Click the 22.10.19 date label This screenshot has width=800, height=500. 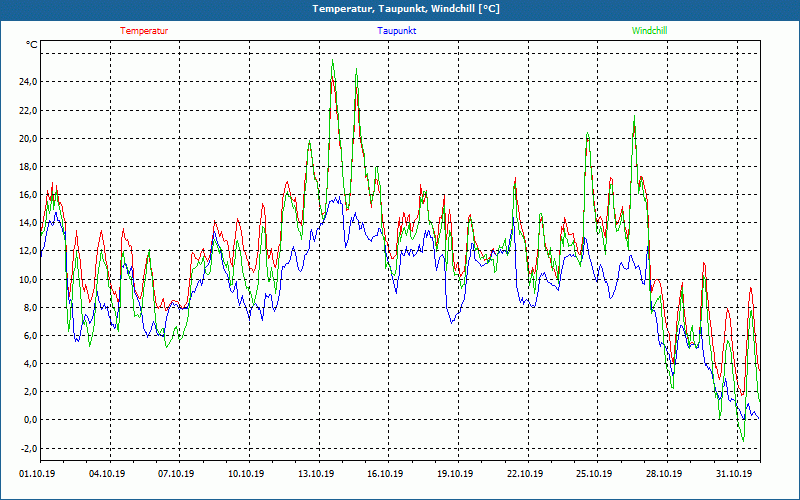525,473
